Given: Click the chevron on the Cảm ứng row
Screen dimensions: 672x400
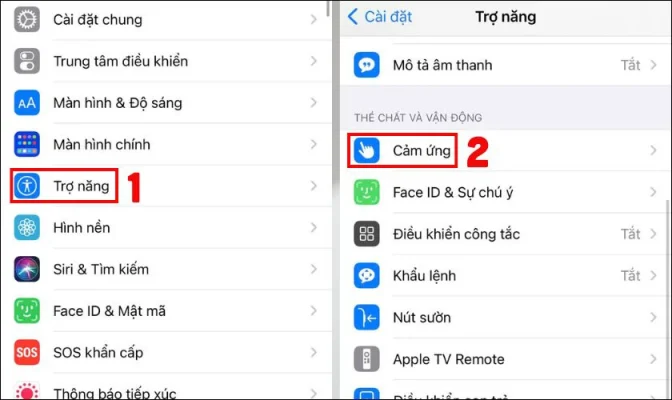Looking at the screenshot, I should point(653,150).
